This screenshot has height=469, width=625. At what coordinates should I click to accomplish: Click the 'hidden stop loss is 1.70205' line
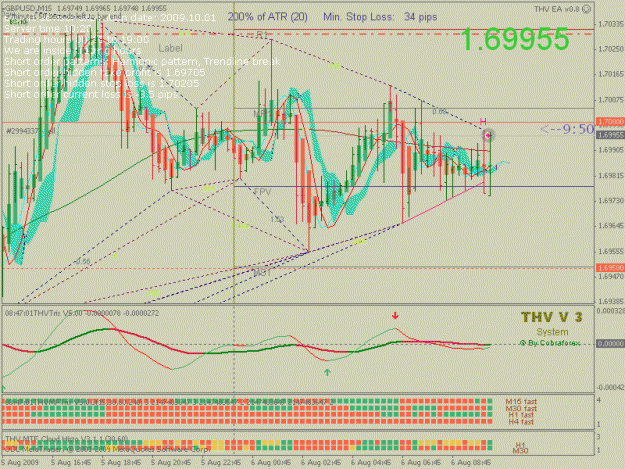click(102, 83)
